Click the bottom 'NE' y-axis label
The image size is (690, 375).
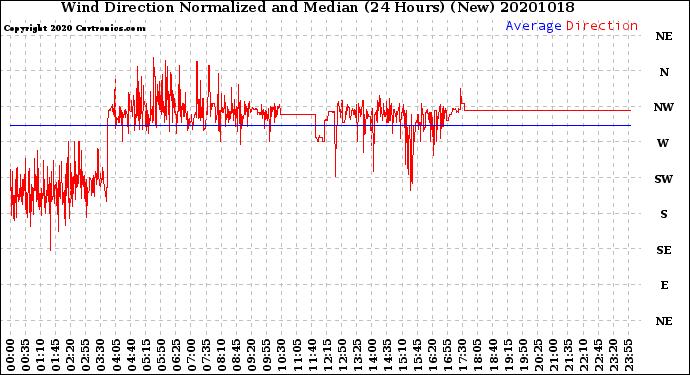pyautogui.click(x=664, y=321)
